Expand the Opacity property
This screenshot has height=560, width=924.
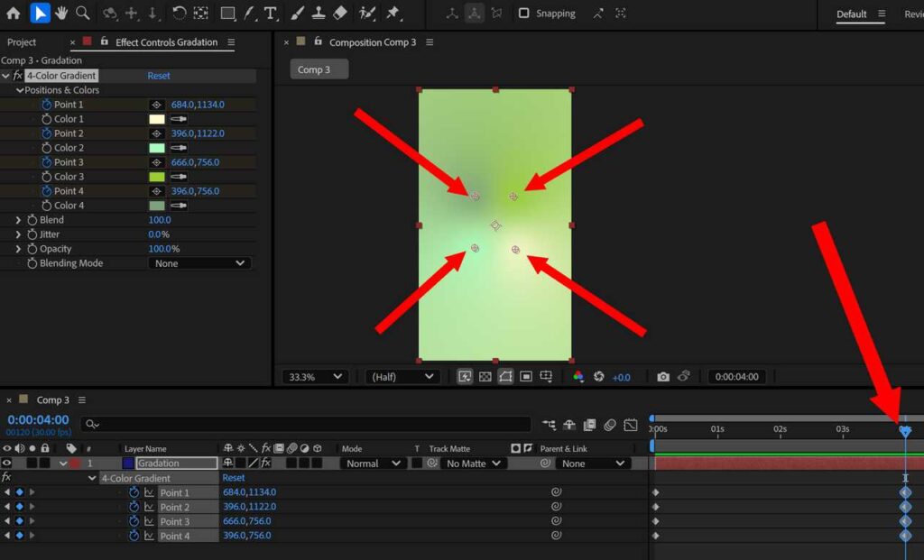[18, 249]
